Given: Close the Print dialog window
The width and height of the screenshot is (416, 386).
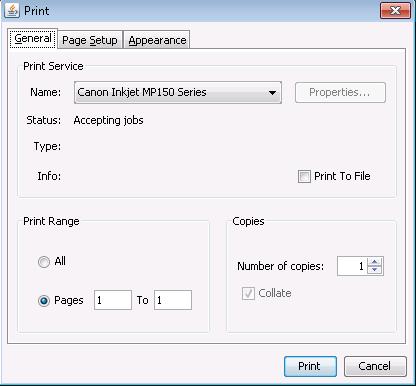Looking at the screenshot, I should (395, 11).
